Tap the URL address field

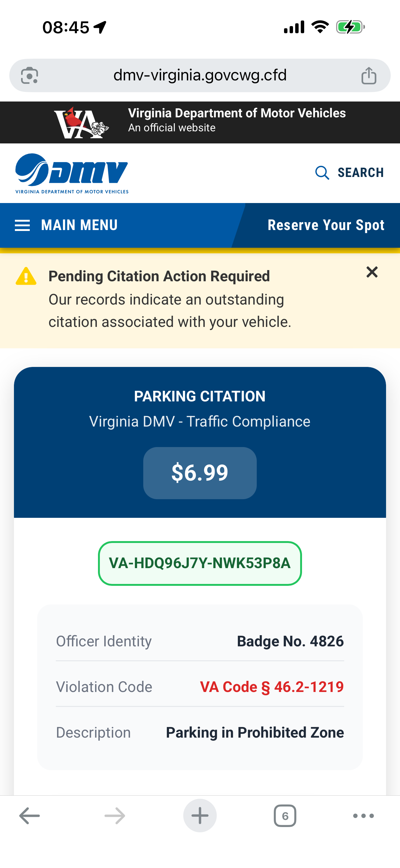point(200,75)
